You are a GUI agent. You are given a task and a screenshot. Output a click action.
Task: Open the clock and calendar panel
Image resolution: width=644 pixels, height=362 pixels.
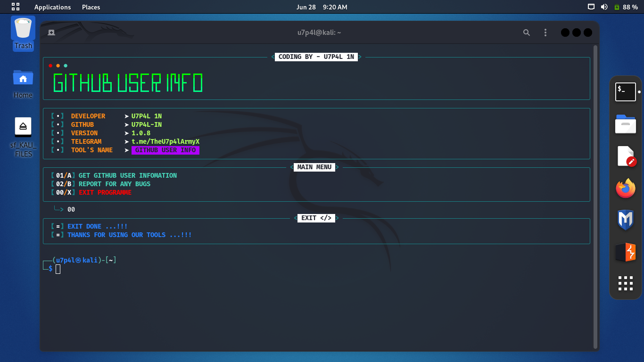[x=322, y=7]
